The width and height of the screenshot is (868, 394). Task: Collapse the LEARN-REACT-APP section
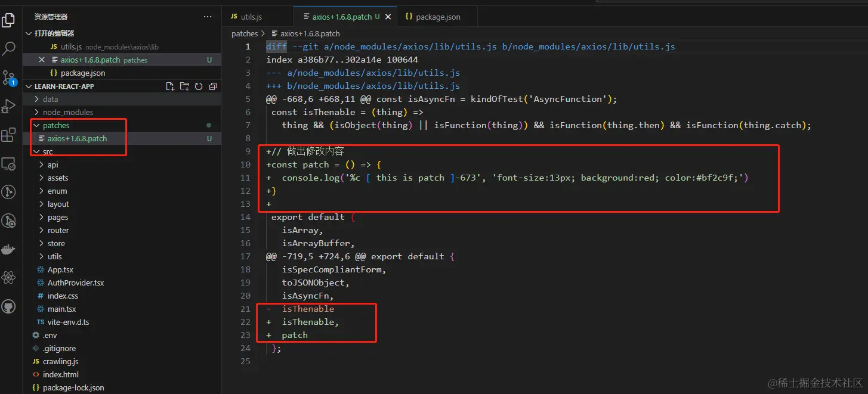[29, 86]
